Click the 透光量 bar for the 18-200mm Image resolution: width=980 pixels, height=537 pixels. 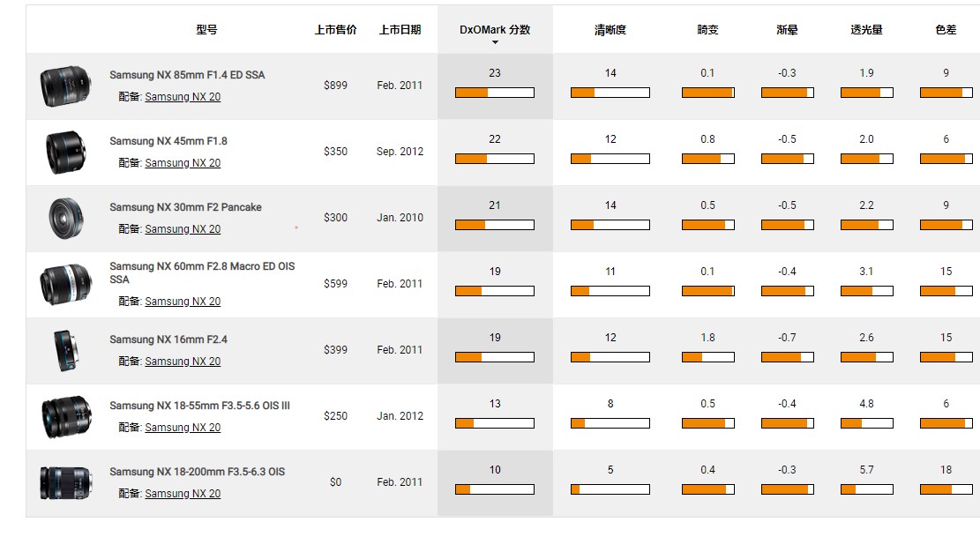coord(866,489)
